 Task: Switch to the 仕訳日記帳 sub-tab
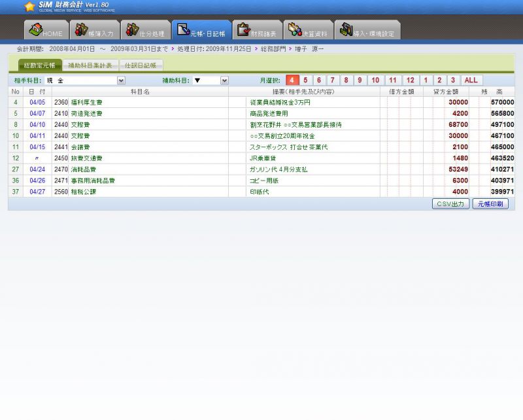tap(141, 65)
